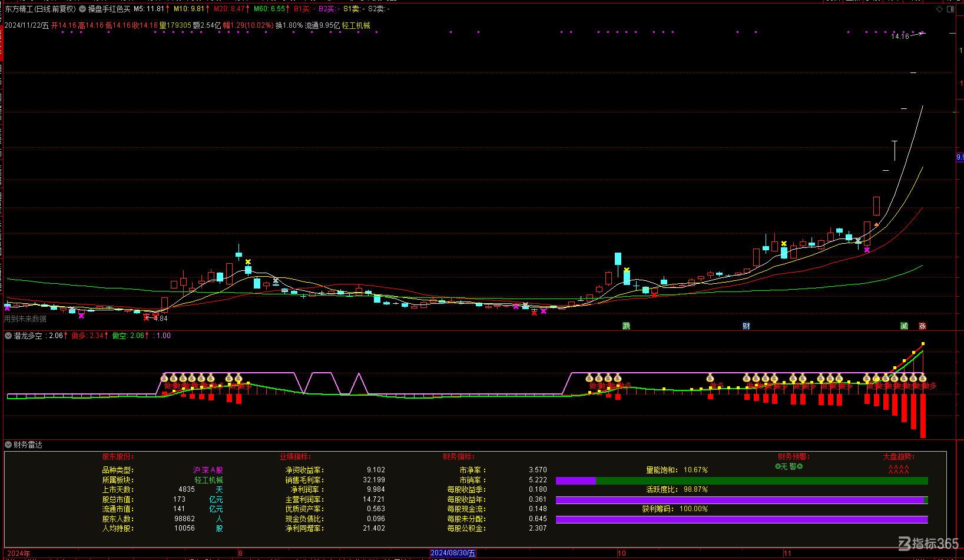This screenshot has width=964, height=560.
Task: Select the 2024/08/30/五 date marker
Action: [453, 553]
